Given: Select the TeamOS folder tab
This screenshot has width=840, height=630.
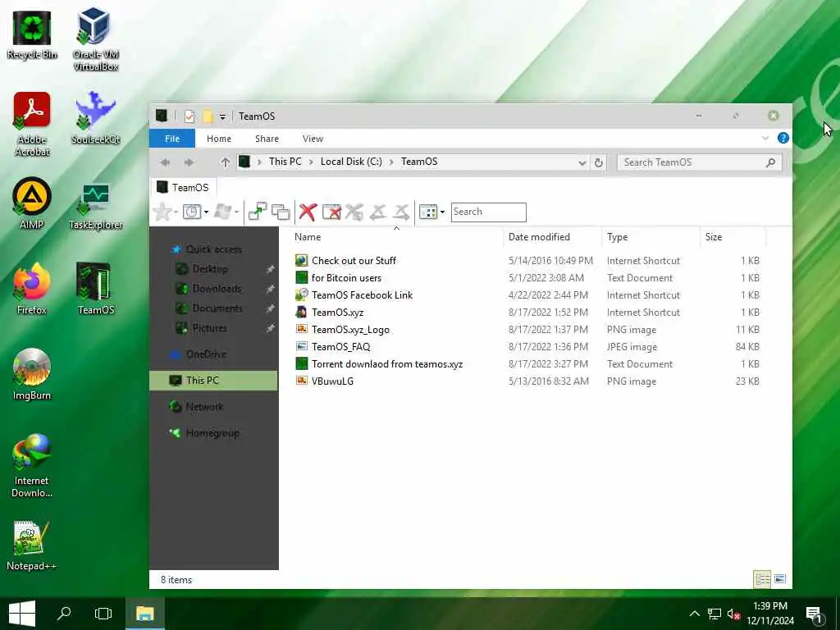Looking at the screenshot, I should (x=183, y=188).
